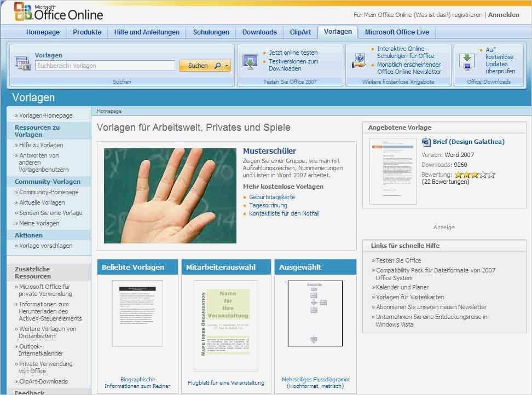Image resolution: width=532 pixels, height=395 pixels.
Task: Open the Downloads tab
Action: pyautogui.click(x=259, y=32)
